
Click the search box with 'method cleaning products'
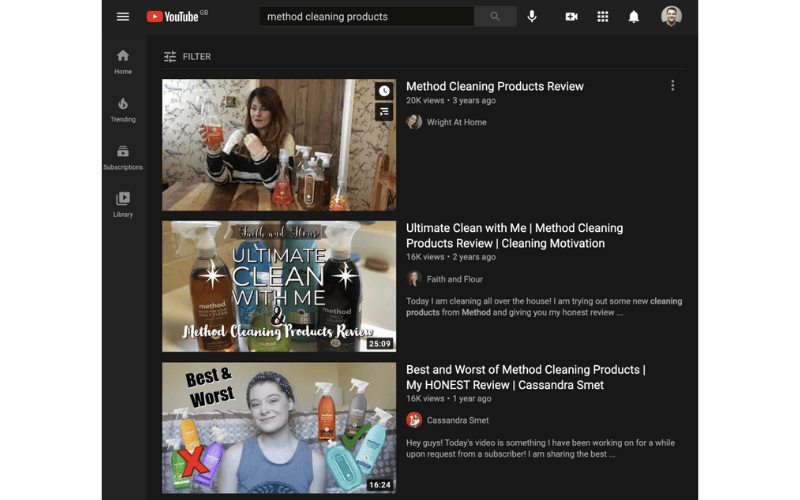[x=366, y=16]
